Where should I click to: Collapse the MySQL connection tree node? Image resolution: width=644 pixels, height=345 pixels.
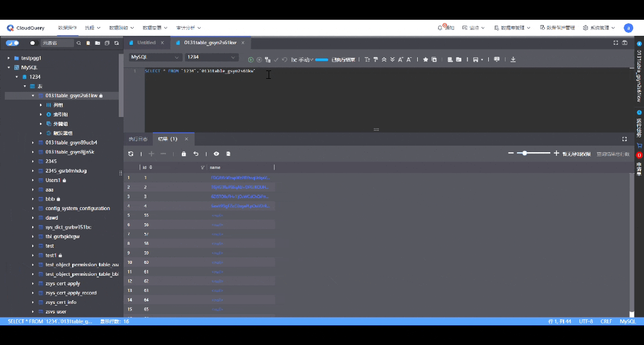pos(8,67)
